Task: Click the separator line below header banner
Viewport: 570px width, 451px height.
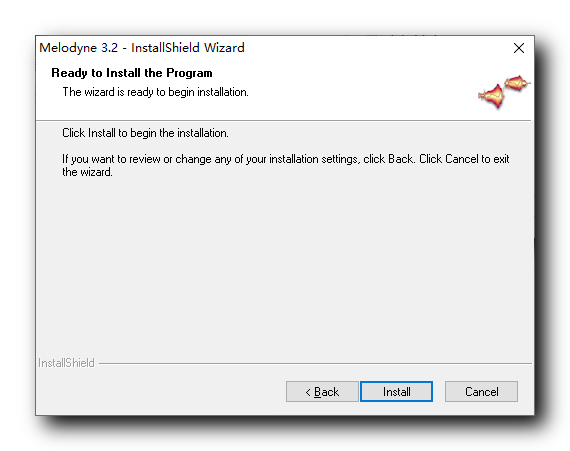Action: click(x=284, y=120)
